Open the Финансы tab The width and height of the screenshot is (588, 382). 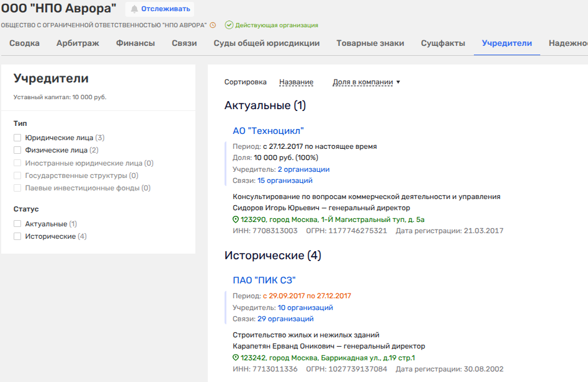[x=135, y=43]
